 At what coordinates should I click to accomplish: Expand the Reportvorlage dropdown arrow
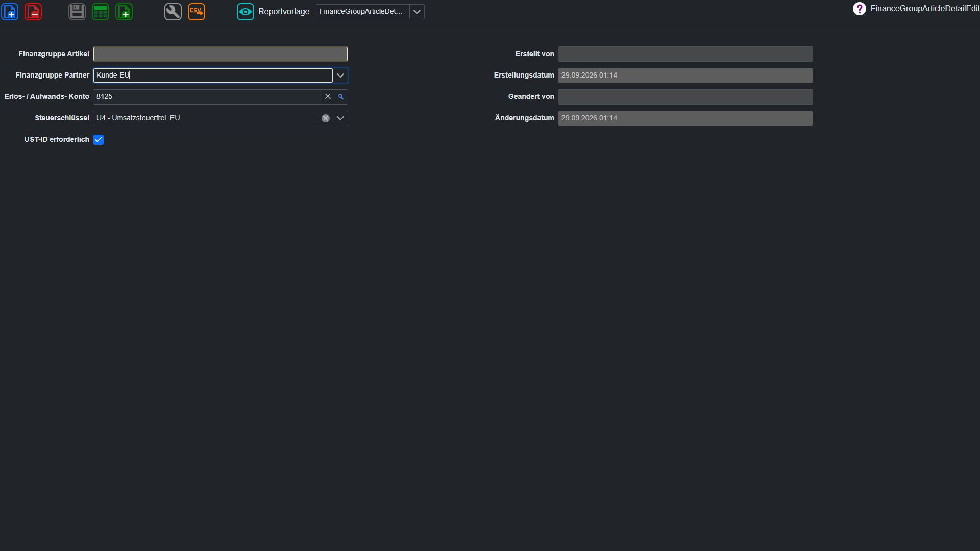(x=417, y=12)
